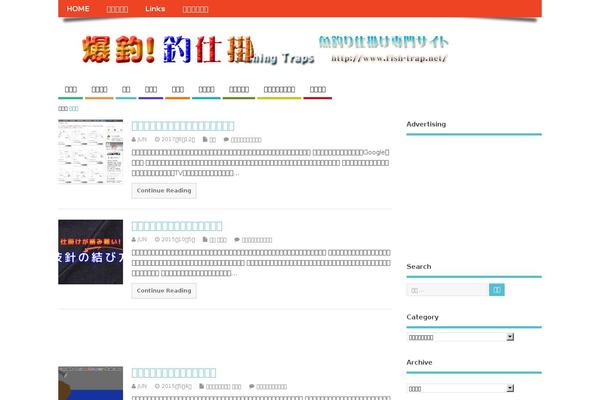Open the menu item between HOME and Links
This screenshot has width=600, height=400.
coord(117,9)
